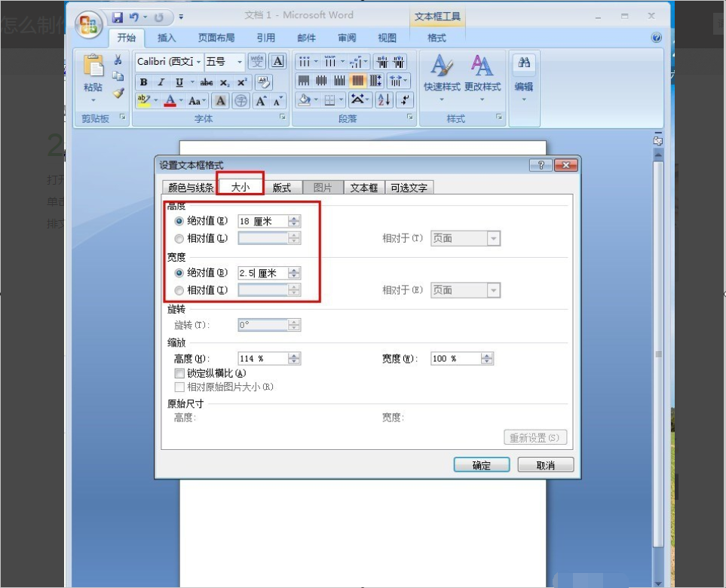Image resolution: width=726 pixels, height=588 pixels.
Task: Expand the Clipboard group dialog launcher
Action: point(123,117)
